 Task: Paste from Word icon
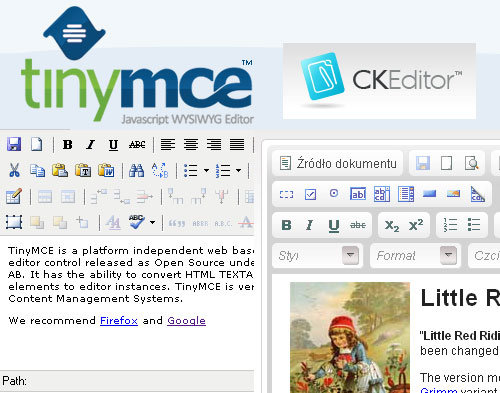[x=106, y=170]
